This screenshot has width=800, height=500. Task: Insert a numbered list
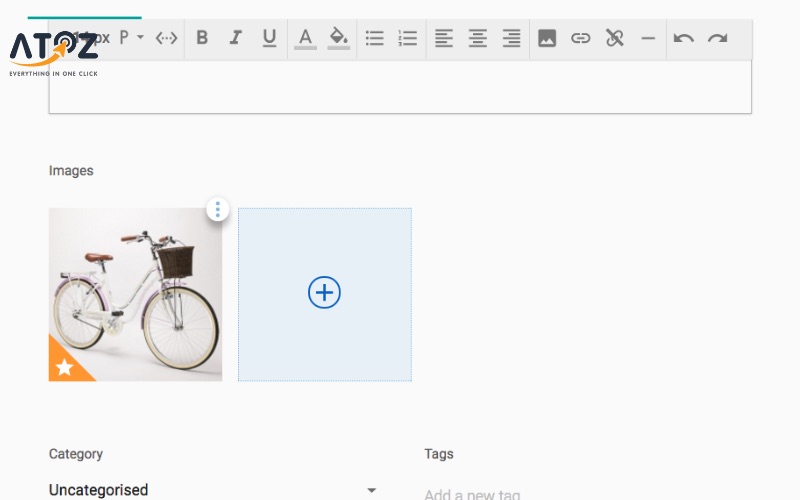[408, 38]
